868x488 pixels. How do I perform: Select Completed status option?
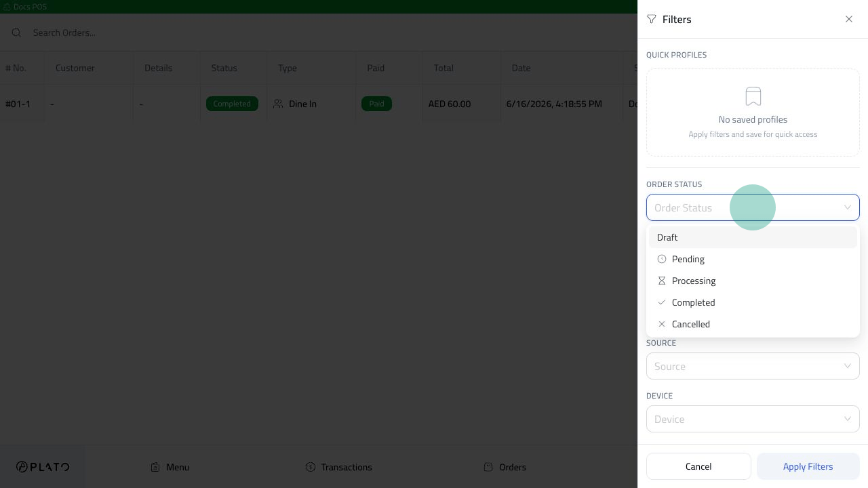(753, 302)
